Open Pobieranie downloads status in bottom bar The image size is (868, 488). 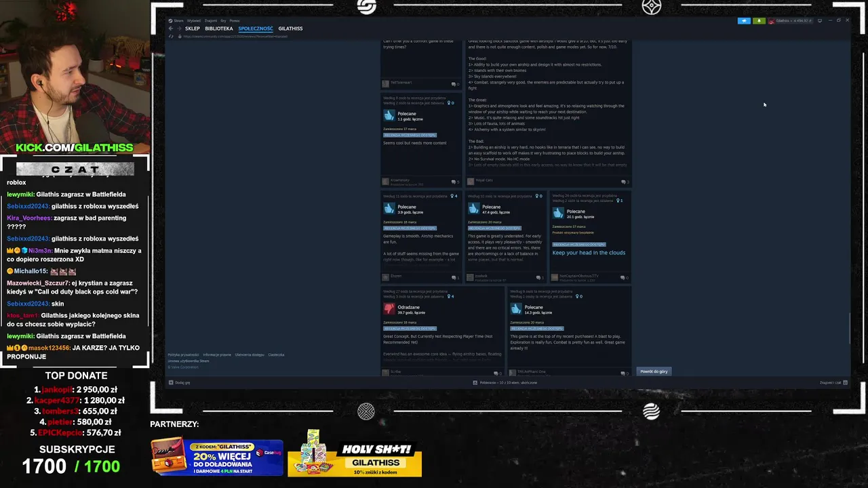pos(505,382)
